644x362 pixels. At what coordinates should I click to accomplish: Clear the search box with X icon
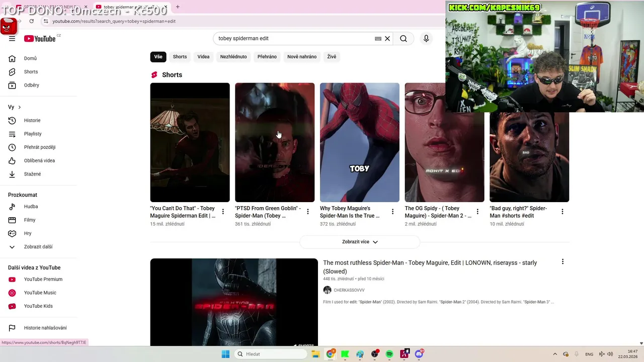[x=387, y=39]
